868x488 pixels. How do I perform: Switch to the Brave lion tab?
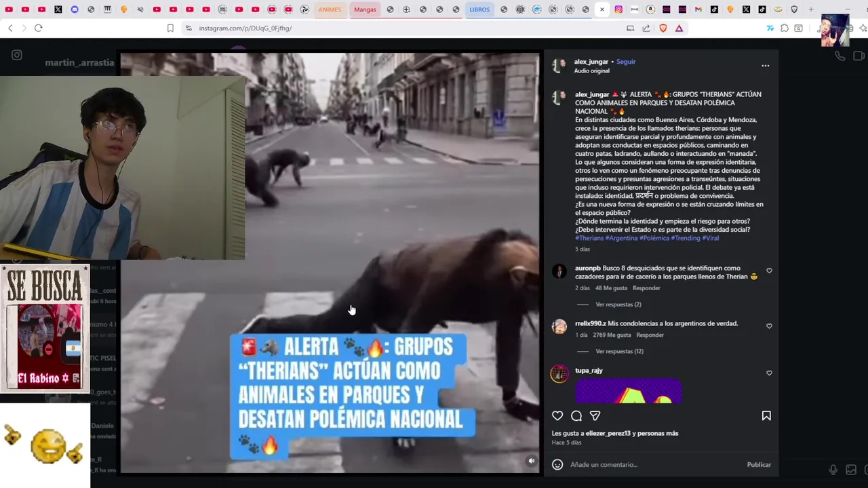tap(794, 9)
